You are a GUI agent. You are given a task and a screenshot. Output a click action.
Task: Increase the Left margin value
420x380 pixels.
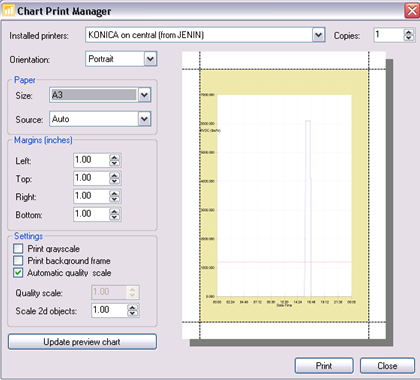coord(114,158)
